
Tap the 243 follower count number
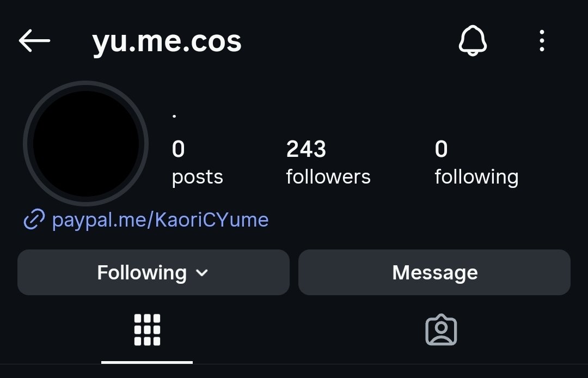(306, 149)
